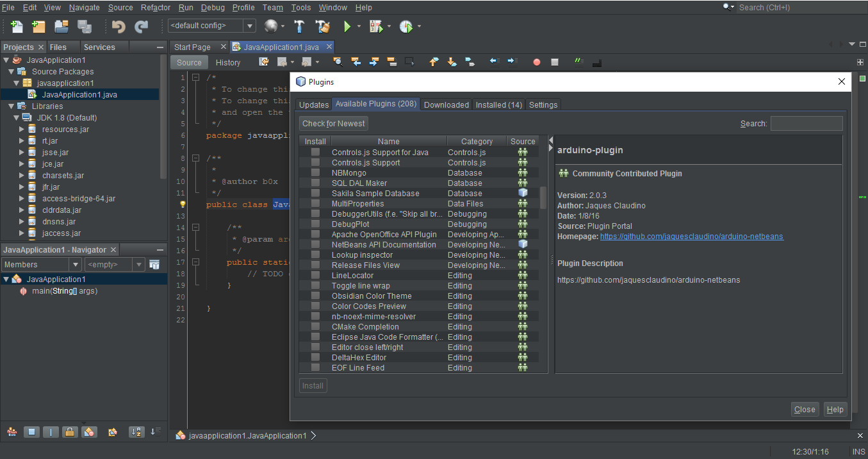Expand the rt.jar node
Screen dimensions: 868x459
[x=22, y=141]
